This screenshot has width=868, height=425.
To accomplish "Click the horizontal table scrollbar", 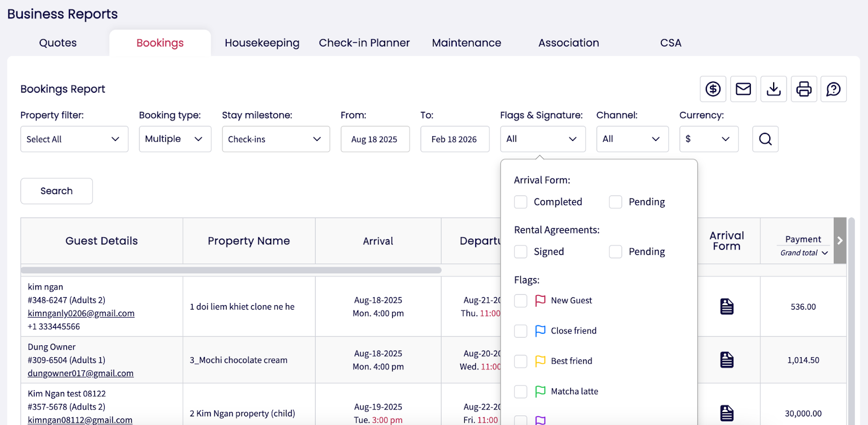I will (x=231, y=270).
